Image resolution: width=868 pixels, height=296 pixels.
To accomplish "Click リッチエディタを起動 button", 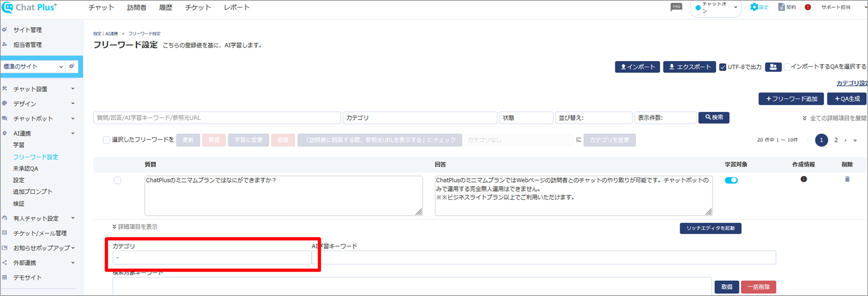I will coord(711,228).
